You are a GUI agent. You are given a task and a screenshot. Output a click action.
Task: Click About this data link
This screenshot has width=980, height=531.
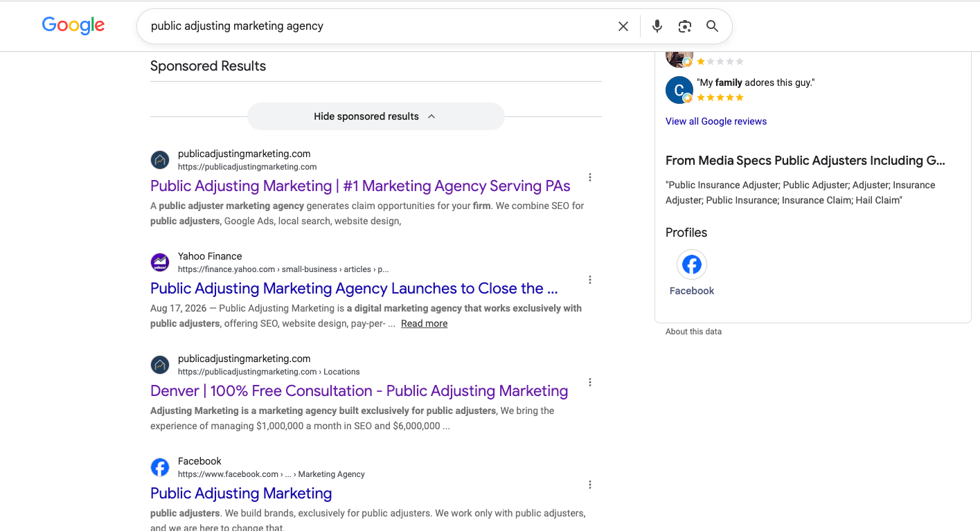click(693, 332)
